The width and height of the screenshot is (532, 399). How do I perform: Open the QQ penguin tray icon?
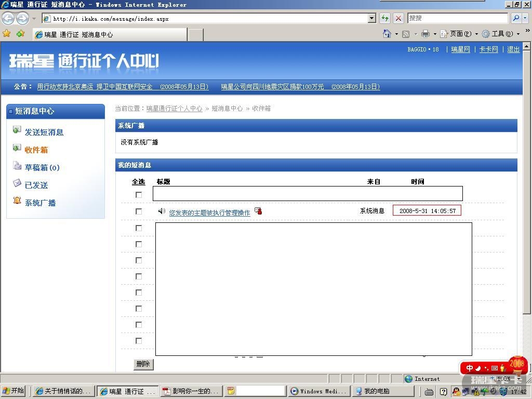click(x=456, y=392)
